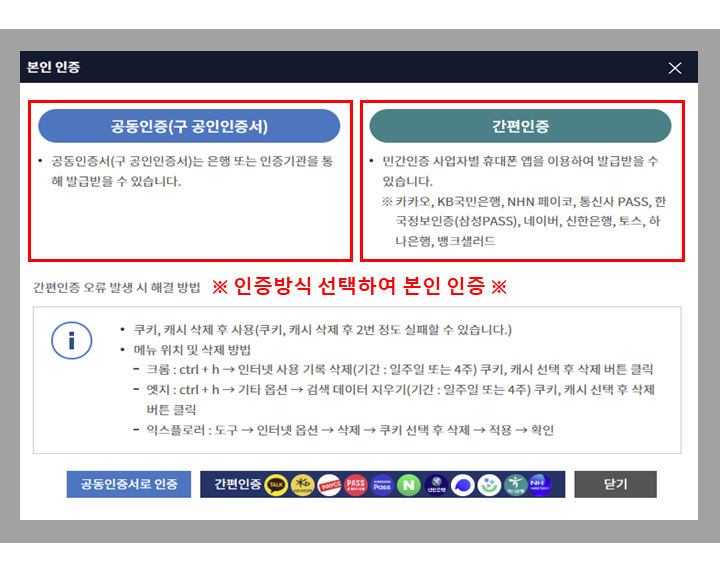
Task: Click the '※ 카카오, KB국민은행, NHN 페이코' note
Action: [x=524, y=221]
